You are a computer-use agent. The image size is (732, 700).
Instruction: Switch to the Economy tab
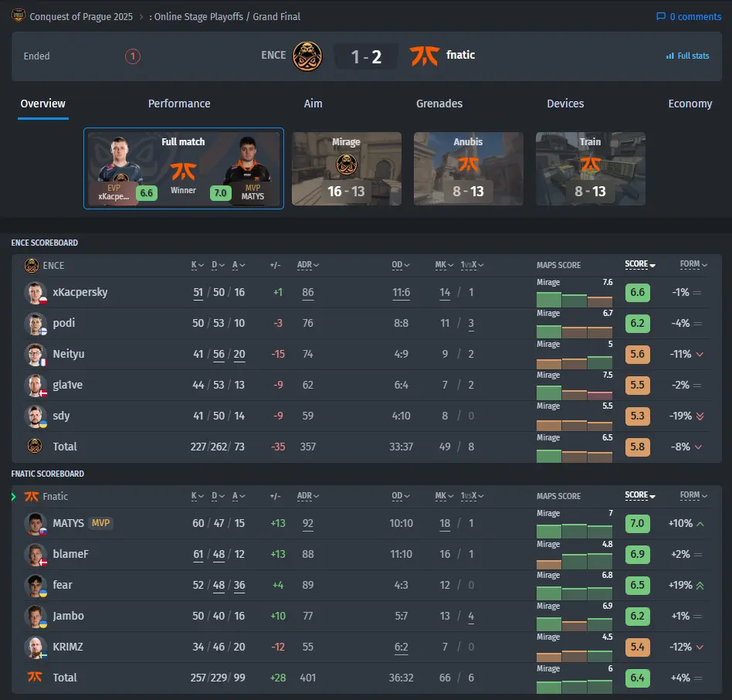pos(690,104)
